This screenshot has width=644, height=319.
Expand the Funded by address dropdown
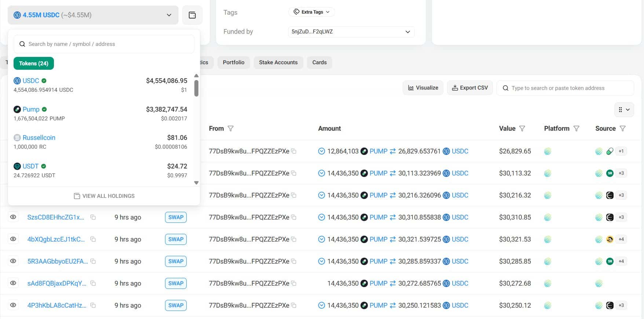click(407, 32)
